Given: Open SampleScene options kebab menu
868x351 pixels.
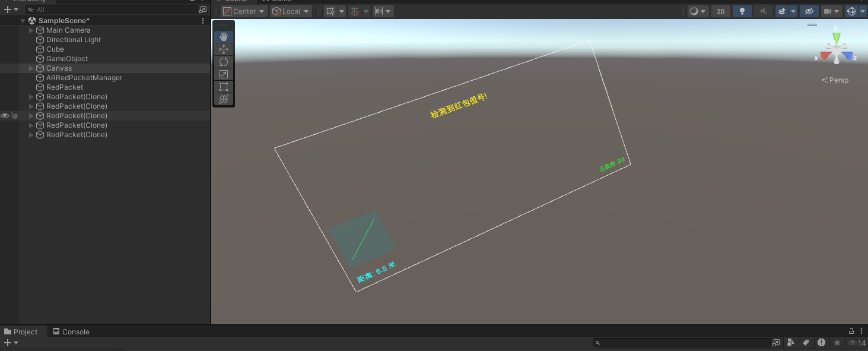Looking at the screenshot, I should tap(203, 21).
